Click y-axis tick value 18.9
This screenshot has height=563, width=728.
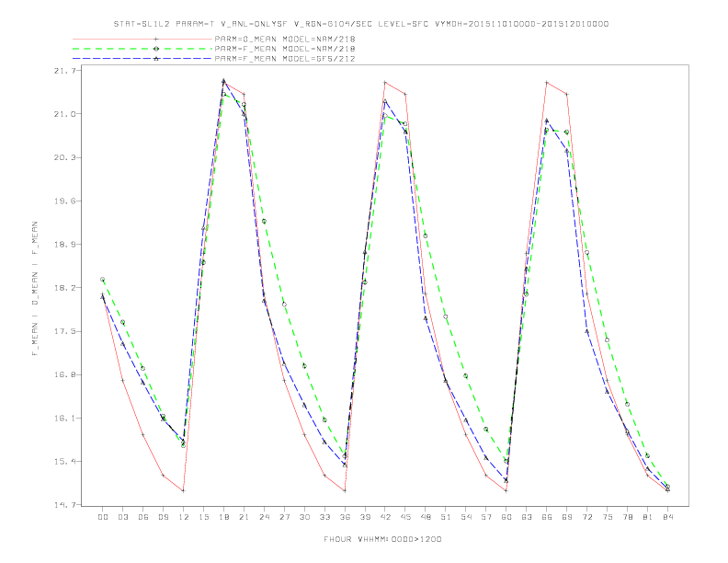click(64, 245)
